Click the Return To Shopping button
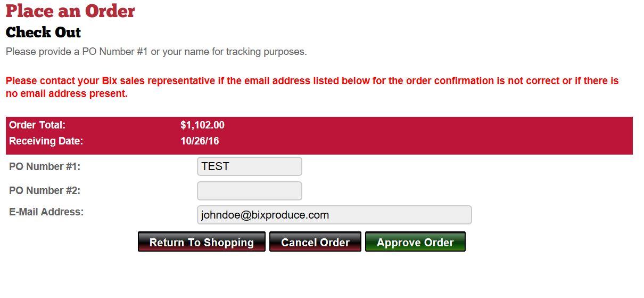The height and width of the screenshot is (298, 644). tap(202, 242)
